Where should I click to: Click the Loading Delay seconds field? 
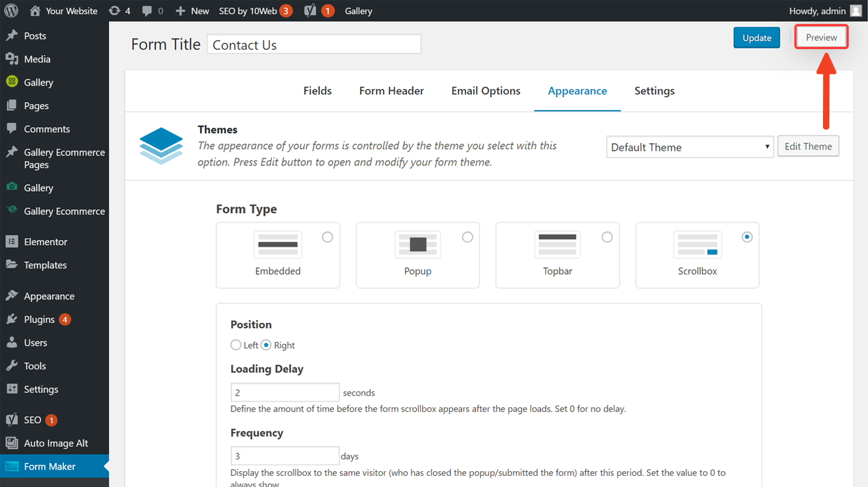pos(285,392)
